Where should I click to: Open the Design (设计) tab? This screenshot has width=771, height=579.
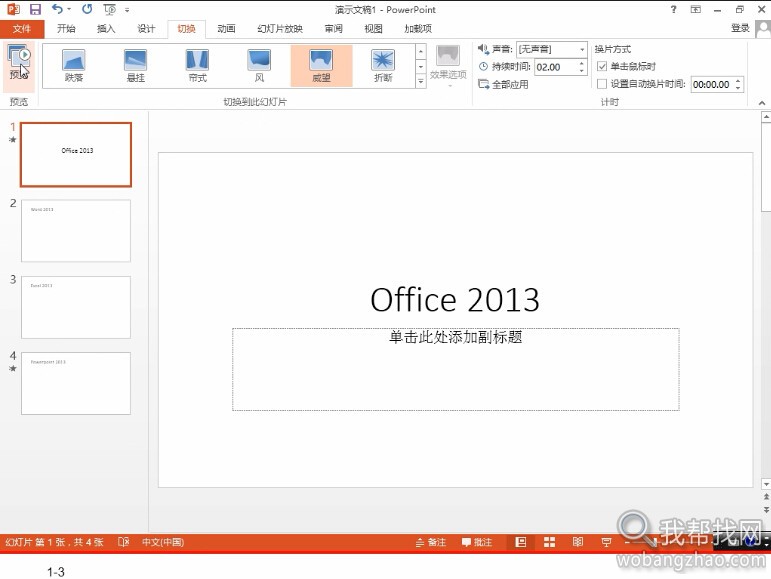[146, 29]
